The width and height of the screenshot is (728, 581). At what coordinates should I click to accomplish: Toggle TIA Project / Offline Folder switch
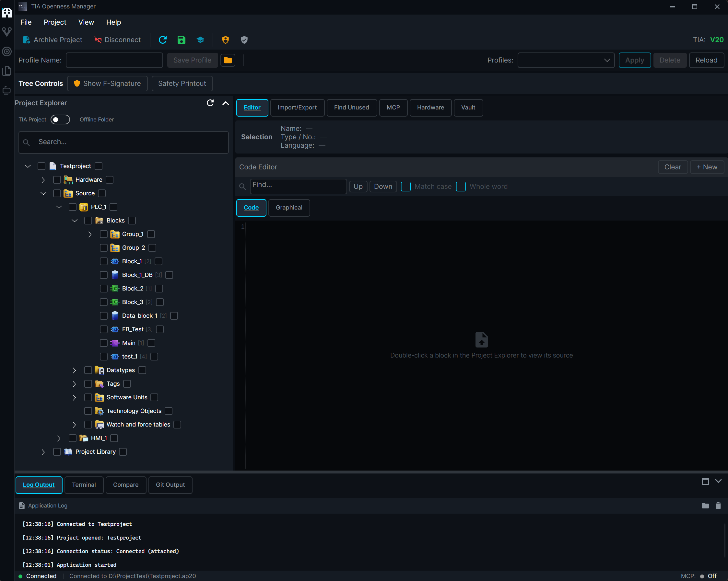click(60, 120)
